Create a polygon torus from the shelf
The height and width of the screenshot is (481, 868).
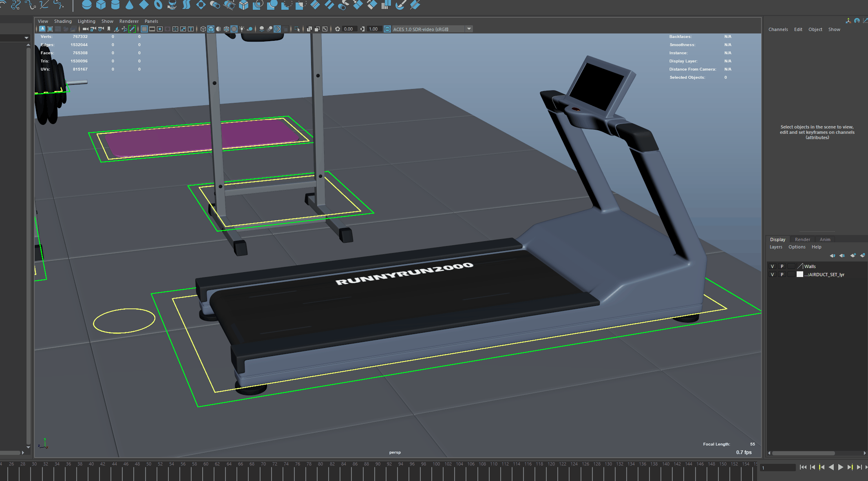coord(158,5)
